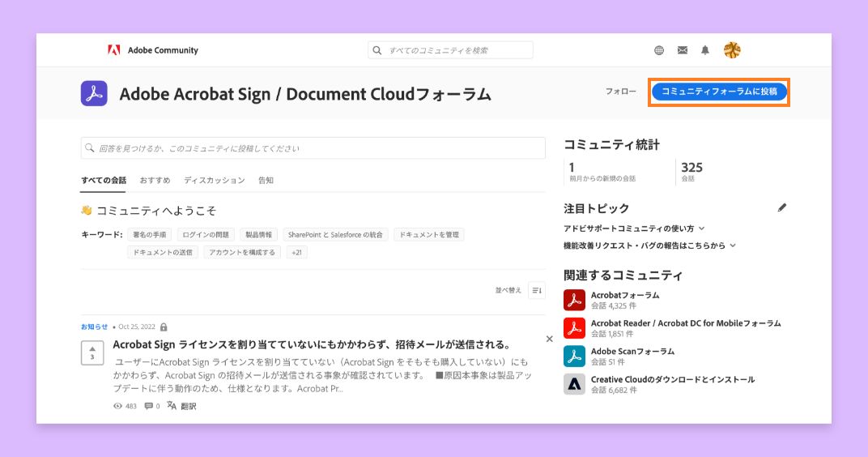
Task: Focus the すべてのコミュニティを検索 search field
Action: (450, 50)
